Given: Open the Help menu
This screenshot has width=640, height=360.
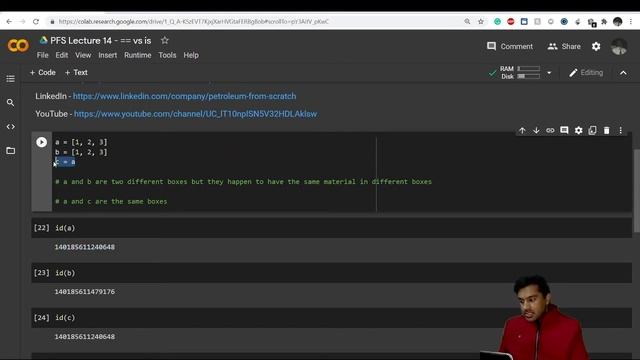Looking at the screenshot, I should coord(191,55).
